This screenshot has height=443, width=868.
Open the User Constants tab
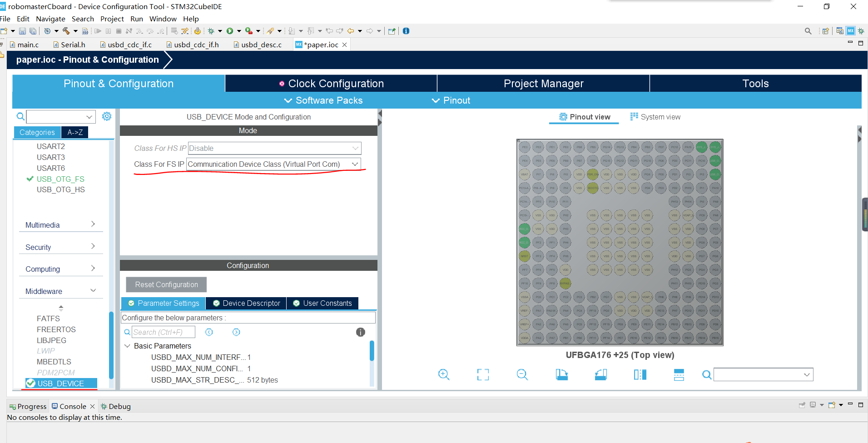click(x=322, y=303)
